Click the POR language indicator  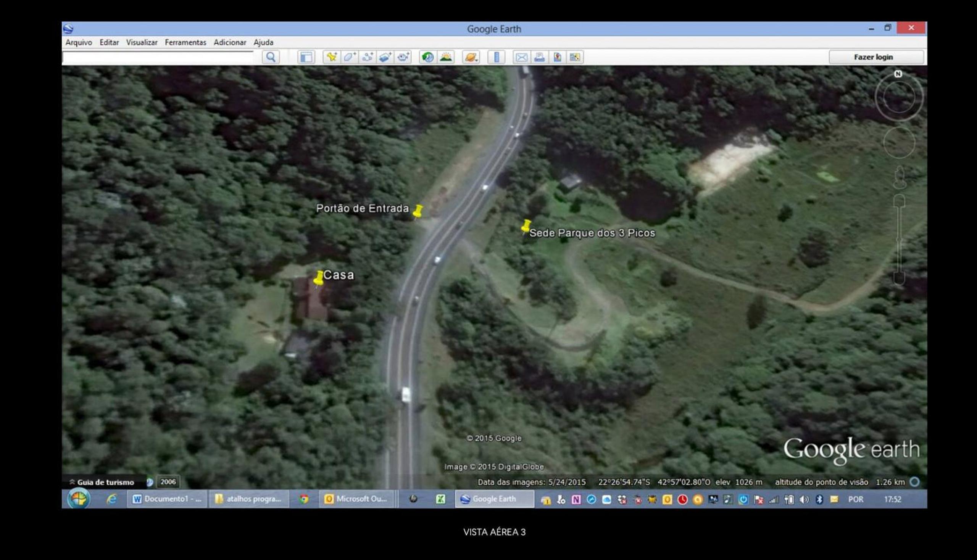856,499
